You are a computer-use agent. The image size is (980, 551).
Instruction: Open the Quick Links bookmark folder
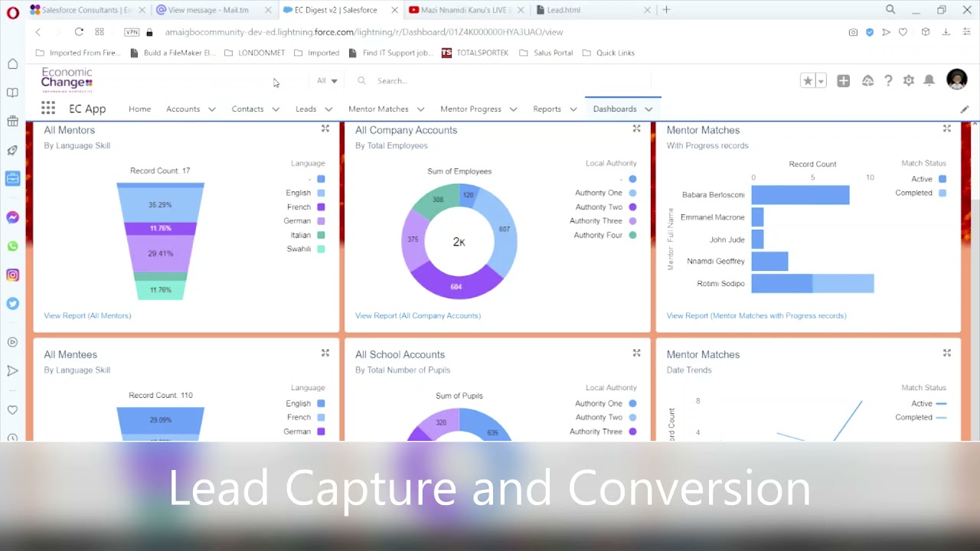(x=608, y=53)
